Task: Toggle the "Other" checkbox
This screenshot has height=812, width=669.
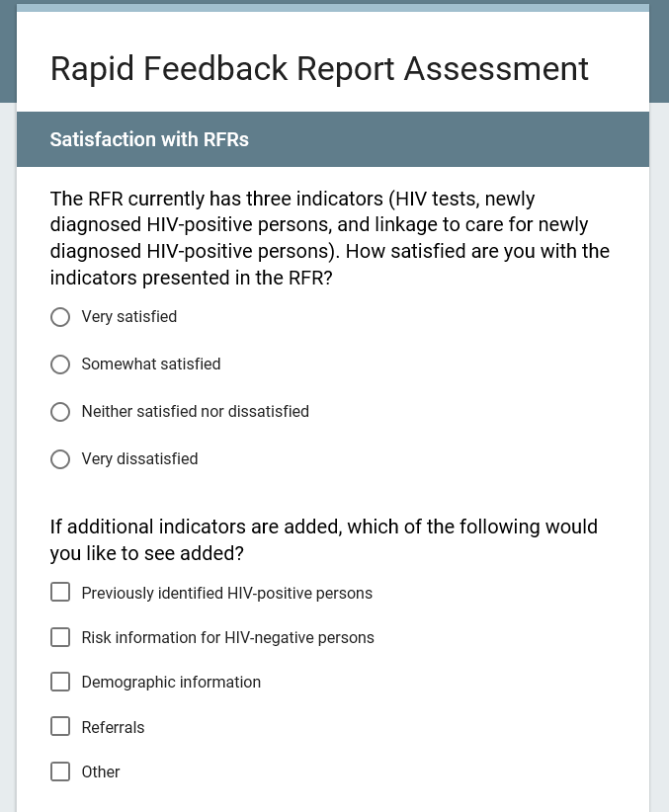Action: [x=60, y=771]
